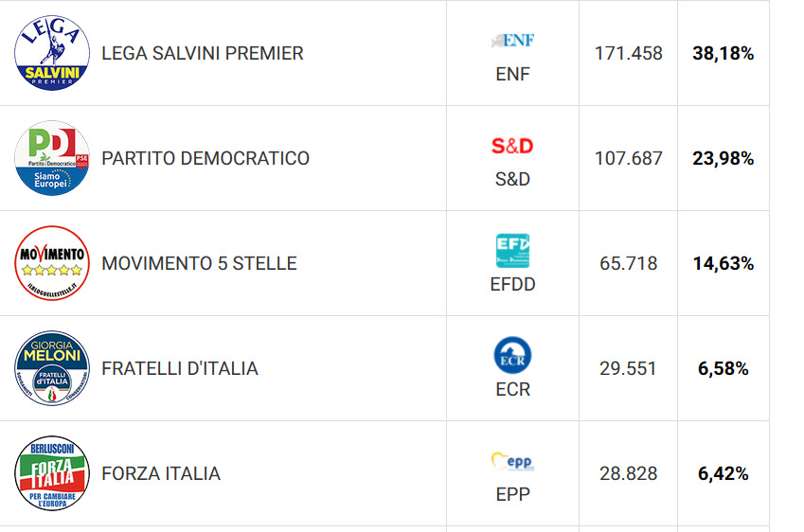804x532 pixels.
Task: Click the EPP group logo
Action: (x=512, y=461)
